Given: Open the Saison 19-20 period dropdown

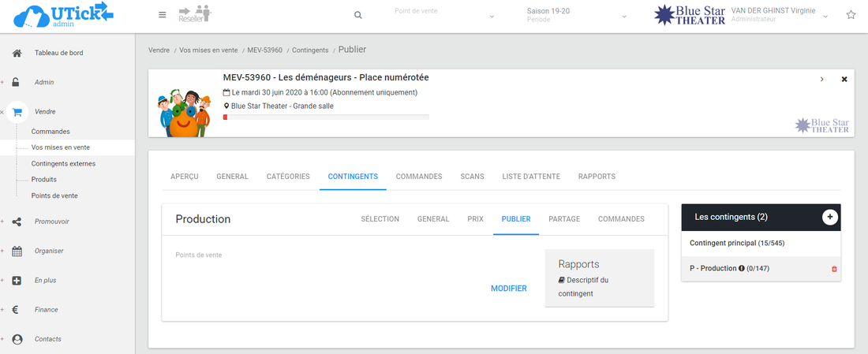Looking at the screenshot, I should click(x=577, y=15).
